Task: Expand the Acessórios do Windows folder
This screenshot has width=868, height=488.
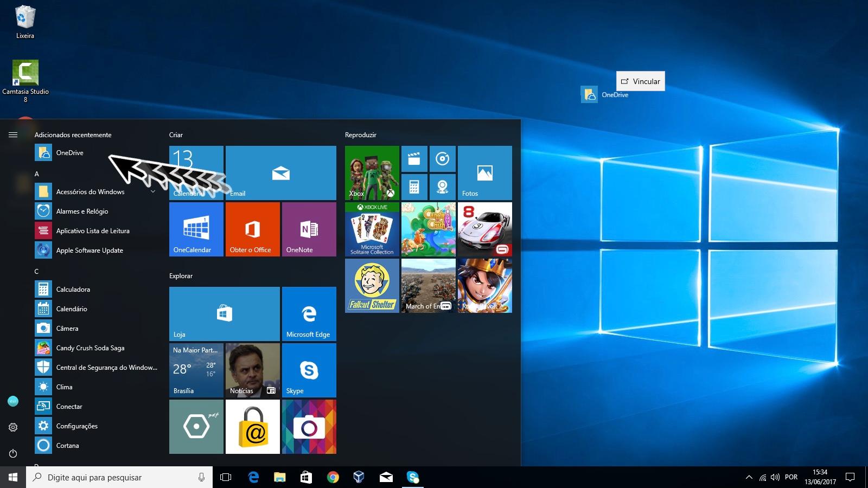Action: (x=97, y=191)
